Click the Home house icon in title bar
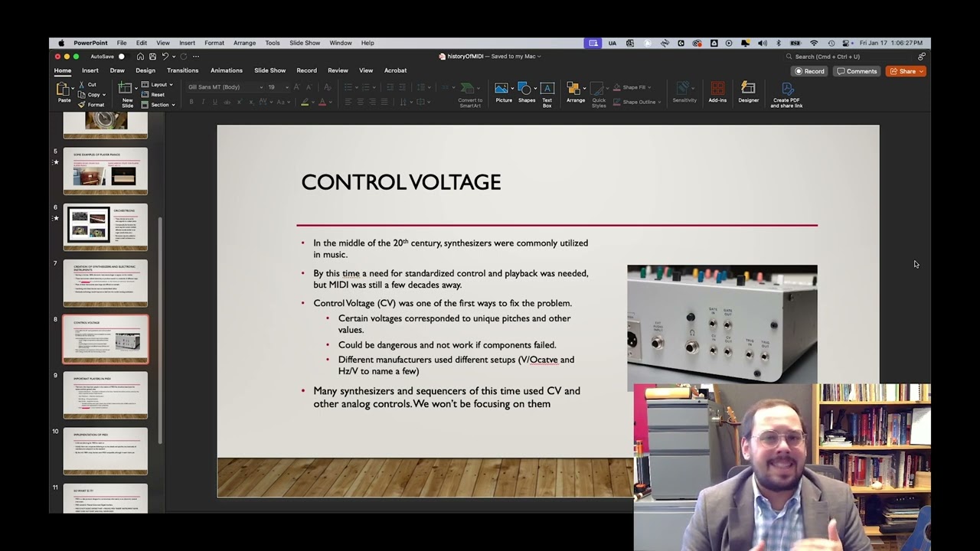The image size is (980, 551). coord(140,57)
